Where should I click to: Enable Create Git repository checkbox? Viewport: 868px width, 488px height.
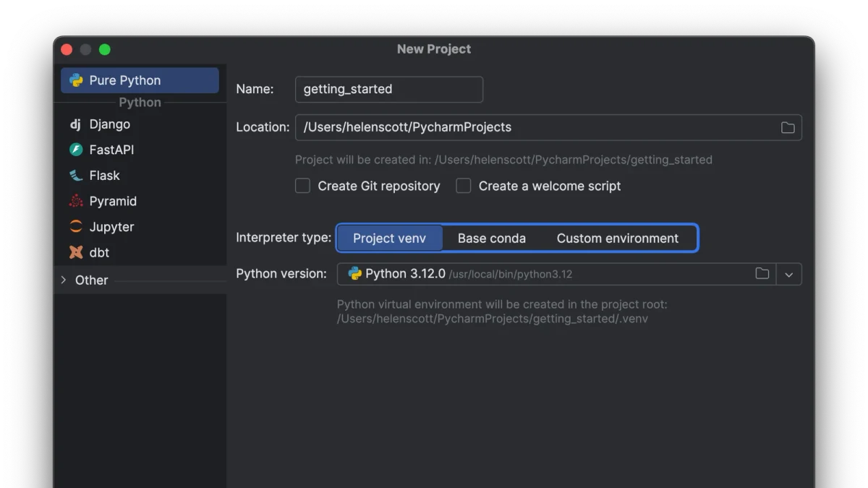pos(302,186)
